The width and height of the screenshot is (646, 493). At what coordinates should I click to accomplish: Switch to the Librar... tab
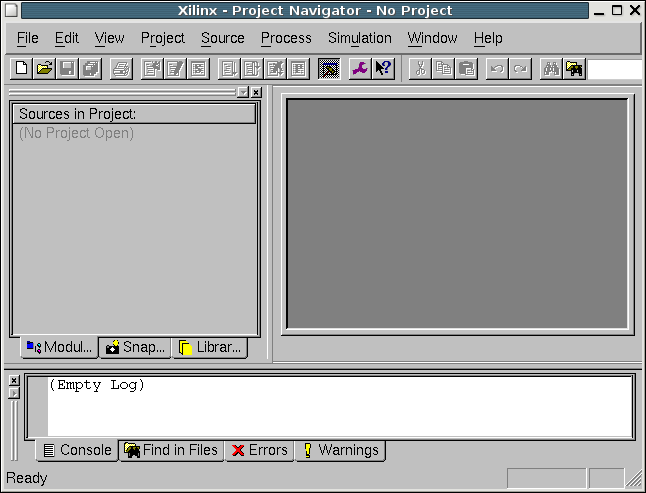click(210, 347)
